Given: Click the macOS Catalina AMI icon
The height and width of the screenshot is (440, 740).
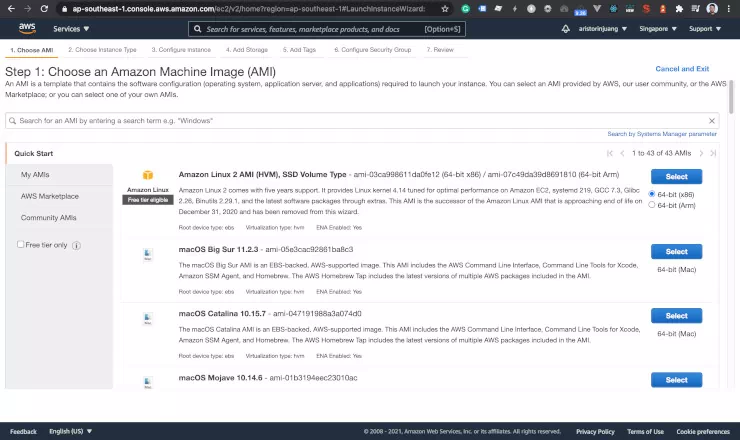Looking at the screenshot, I should [148, 319].
